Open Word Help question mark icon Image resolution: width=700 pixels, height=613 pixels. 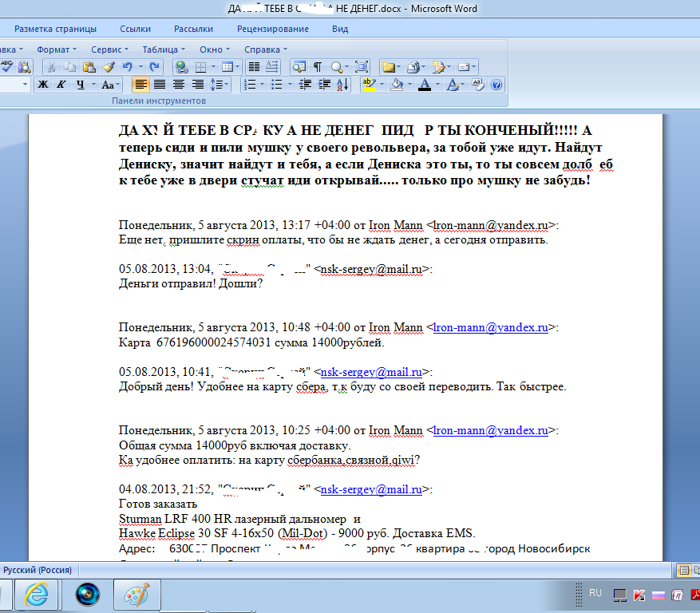pos(496,85)
